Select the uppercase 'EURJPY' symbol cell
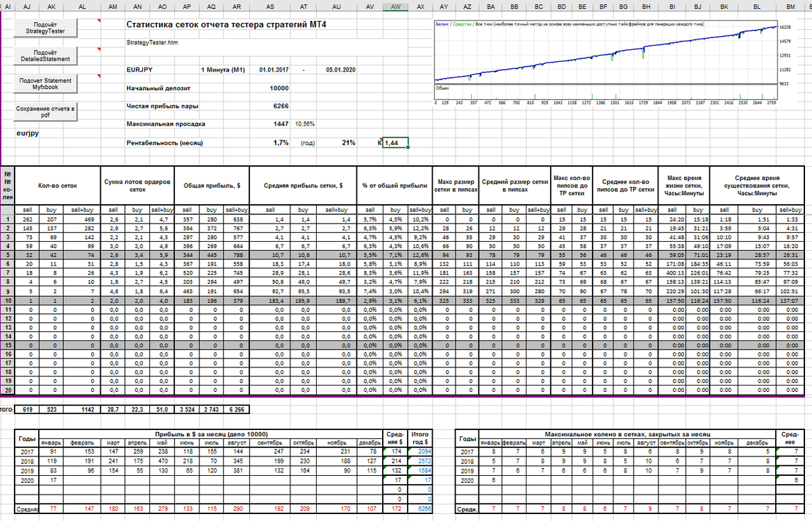 [x=140, y=70]
